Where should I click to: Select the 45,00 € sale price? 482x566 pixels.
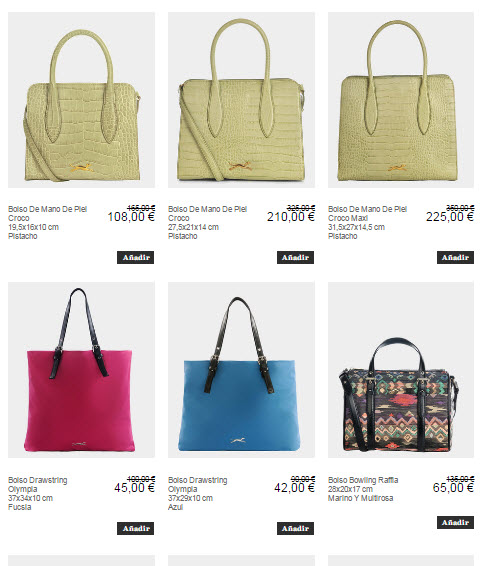[134, 488]
